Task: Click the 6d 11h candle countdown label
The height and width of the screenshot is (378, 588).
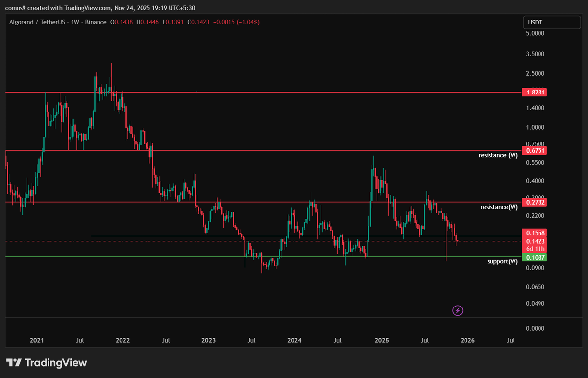Action: [x=535, y=249]
